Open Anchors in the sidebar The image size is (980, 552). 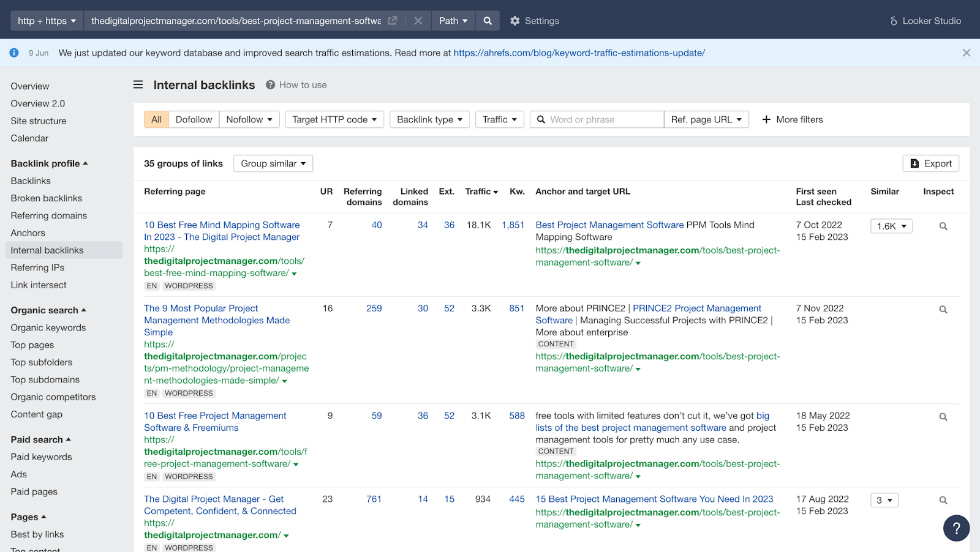pos(28,233)
